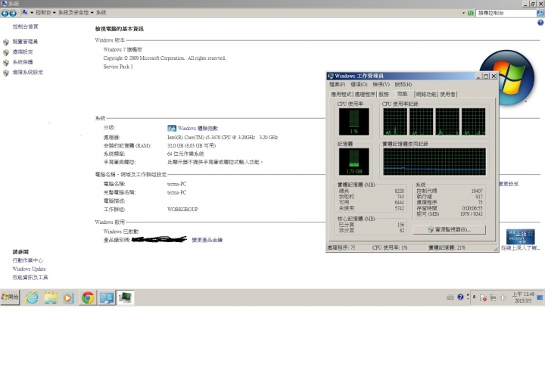Screen dimensions: 545x392
Task: Switch to Task Manager taskbar button
Action: coord(126,298)
